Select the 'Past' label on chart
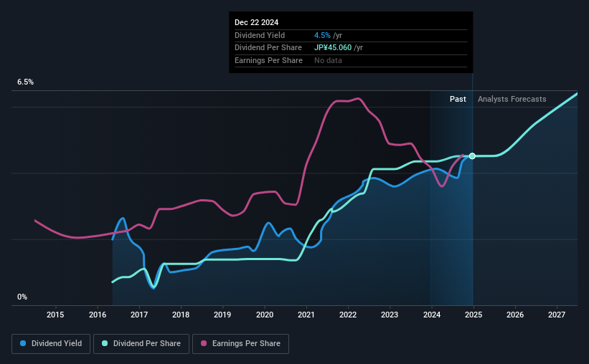The image size is (589, 364). coord(458,99)
